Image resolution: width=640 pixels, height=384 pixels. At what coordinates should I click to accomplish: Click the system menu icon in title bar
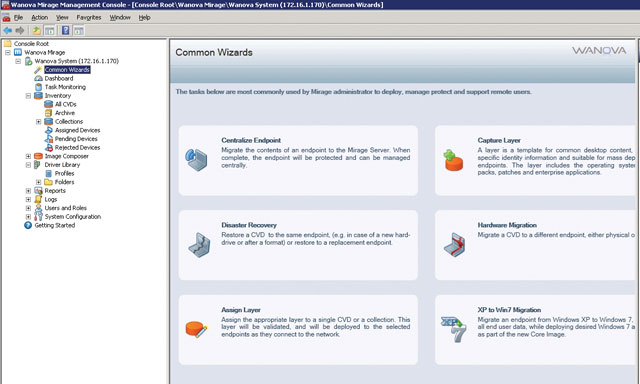[5, 5]
